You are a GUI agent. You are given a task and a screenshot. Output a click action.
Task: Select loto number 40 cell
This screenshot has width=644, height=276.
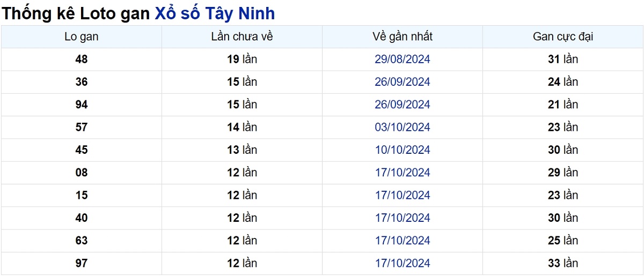[x=82, y=218]
